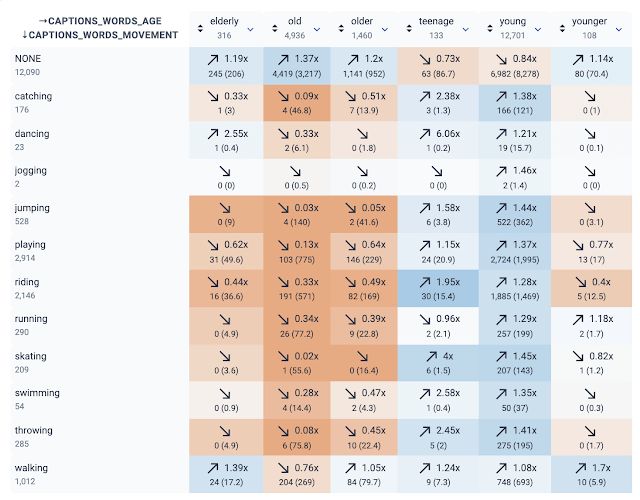The height and width of the screenshot is (500, 640).
Task: Select the NONE row label
Action: pos(28,59)
